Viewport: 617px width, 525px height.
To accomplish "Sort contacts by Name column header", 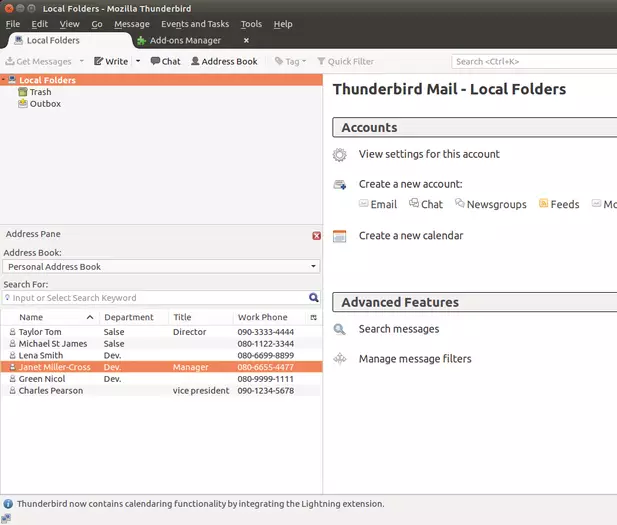I will [31, 317].
